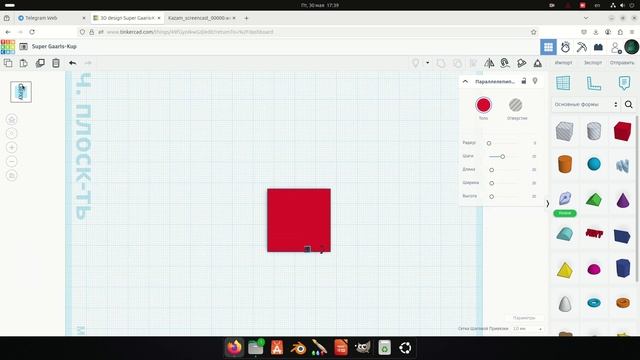The image size is (640, 360).
Task: Click the shapes search magnifier icon
Action: [629, 104]
